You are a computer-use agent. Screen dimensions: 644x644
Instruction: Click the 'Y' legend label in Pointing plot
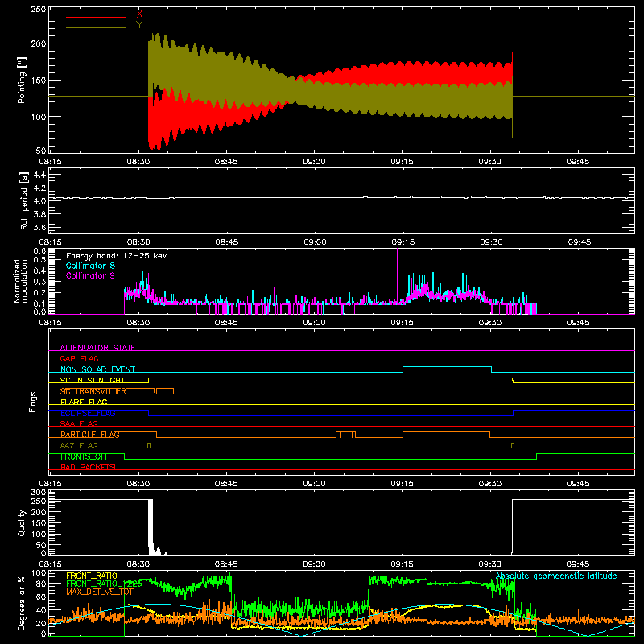tap(139, 25)
